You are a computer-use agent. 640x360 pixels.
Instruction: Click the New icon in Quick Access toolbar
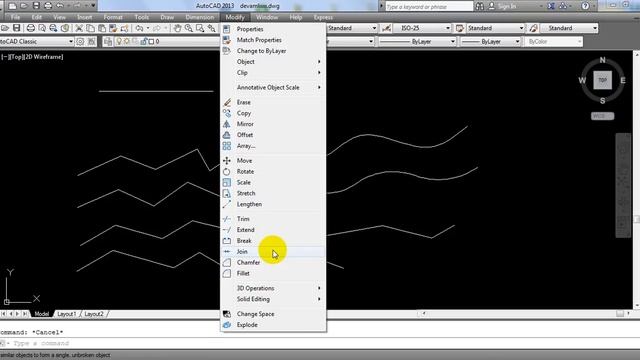pyautogui.click(x=12, y=6)
